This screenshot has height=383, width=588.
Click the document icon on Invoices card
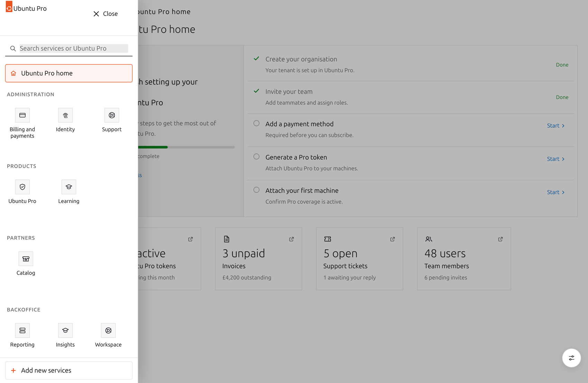tap(227, 239)
